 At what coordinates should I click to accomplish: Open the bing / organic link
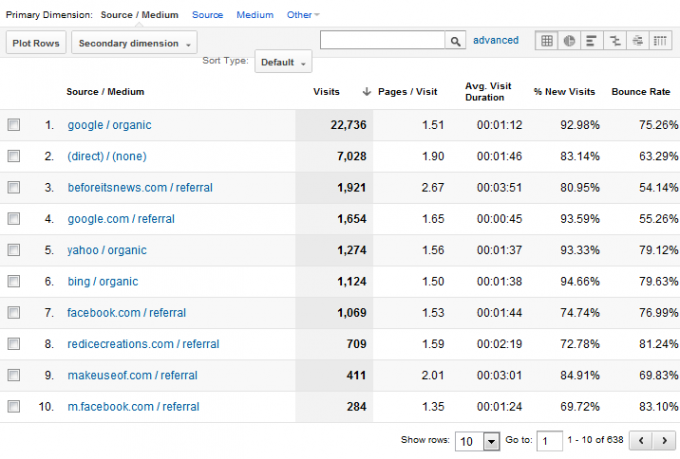(x=103, y=282)
